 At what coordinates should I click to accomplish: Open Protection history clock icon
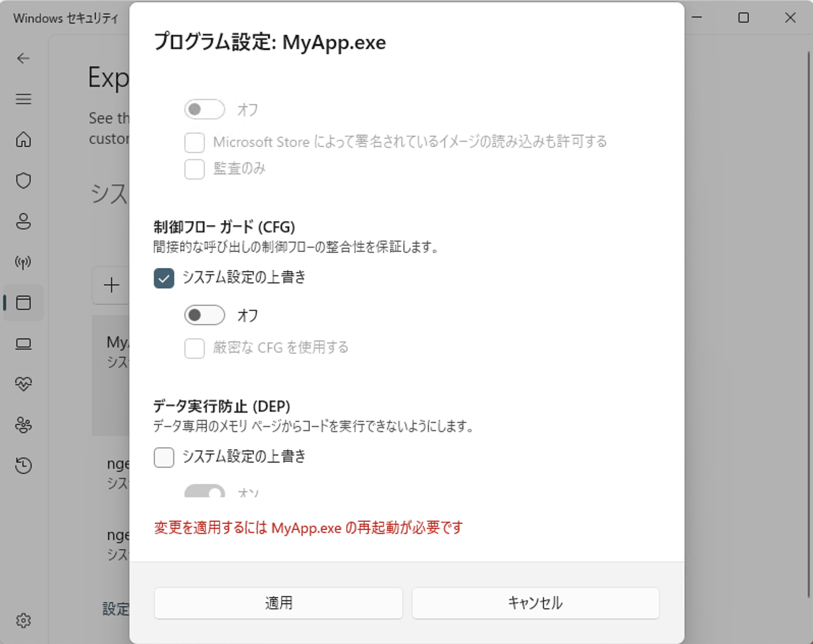pos(23,466)
